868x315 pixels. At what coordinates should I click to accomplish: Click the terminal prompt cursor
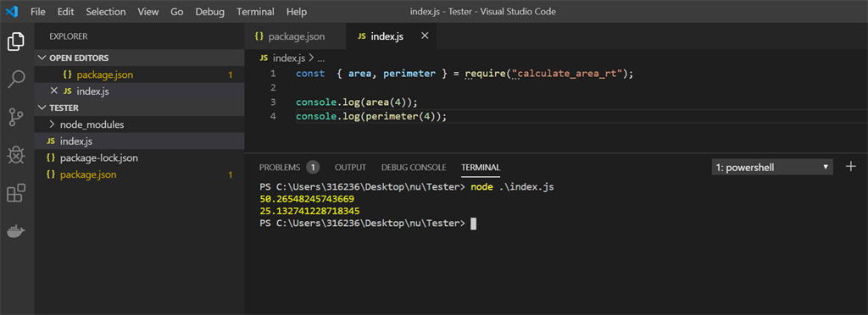click(473, 224)
